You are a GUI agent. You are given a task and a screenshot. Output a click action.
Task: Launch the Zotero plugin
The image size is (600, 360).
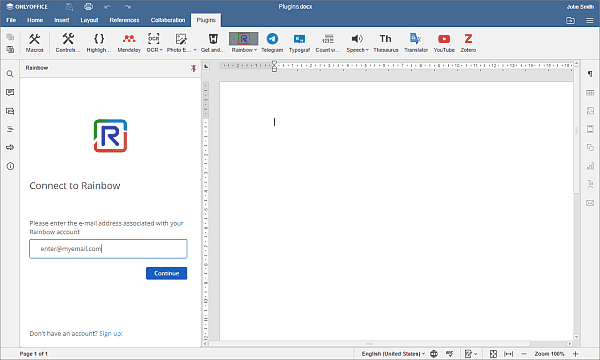tap(468, 42)
